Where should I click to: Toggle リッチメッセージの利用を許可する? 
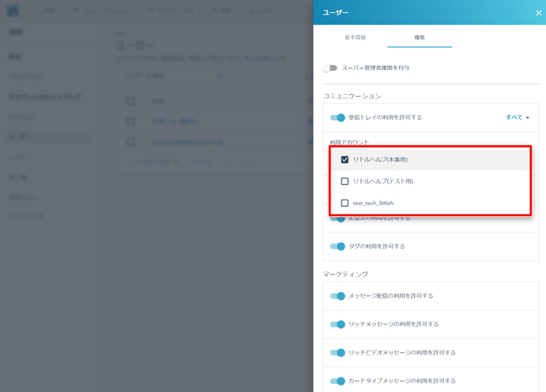pos(338,324)
